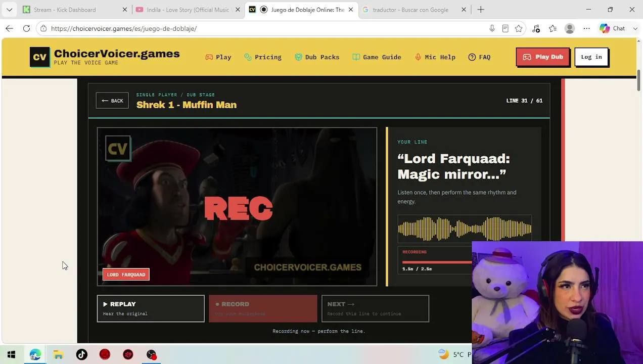643x364 pixels.
Task: Click the weather widget in the taskbar
Action: tap(454, 354)
